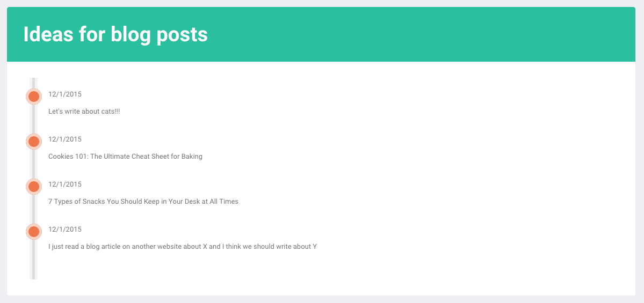
Task: Click the 'Ideas for blog posts' heading
Action: coord(115,34)
